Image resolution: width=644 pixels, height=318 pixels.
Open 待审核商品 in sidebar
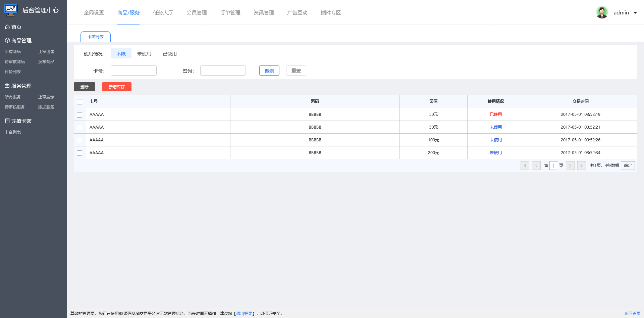(15, 62)
